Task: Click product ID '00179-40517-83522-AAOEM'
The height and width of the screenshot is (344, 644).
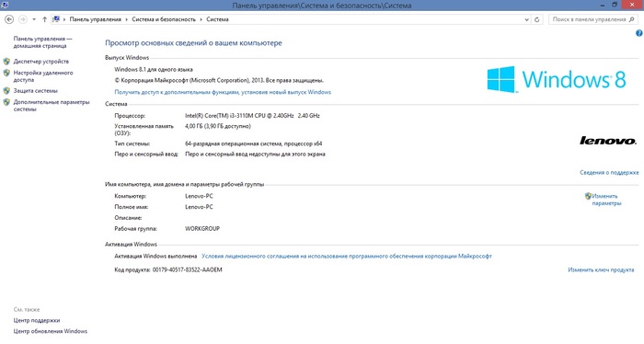Action: 188,269
